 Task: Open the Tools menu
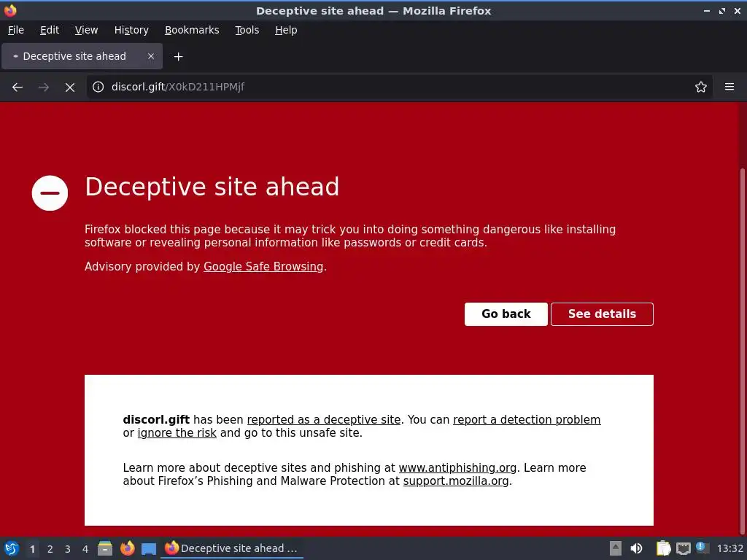(247, 30)
